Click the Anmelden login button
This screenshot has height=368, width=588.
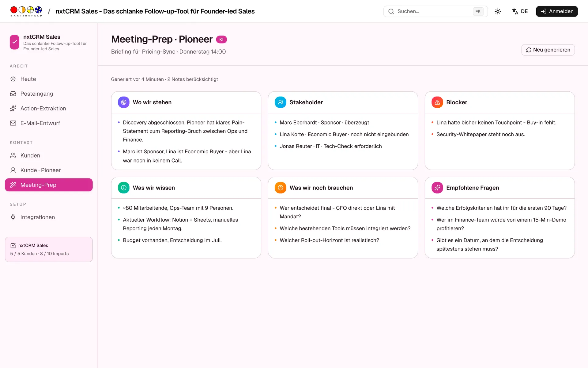[557, 11]
